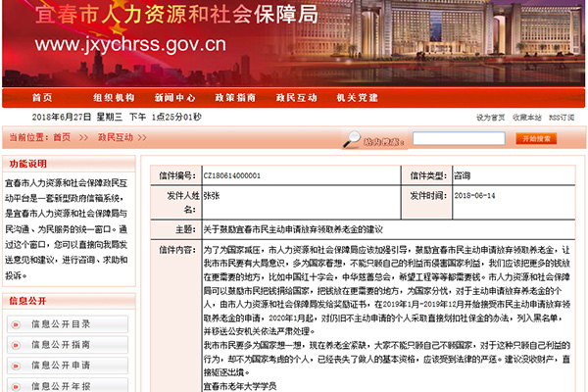Screen dimensions: 588x392
Task: Open the 组织机构 navigation menu
Action: (113, 98)
